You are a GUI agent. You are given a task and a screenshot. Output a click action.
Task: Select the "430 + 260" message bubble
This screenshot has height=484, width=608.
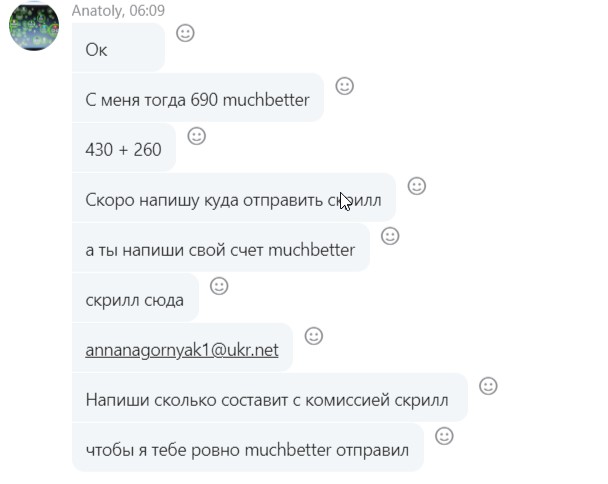(124, 147)
